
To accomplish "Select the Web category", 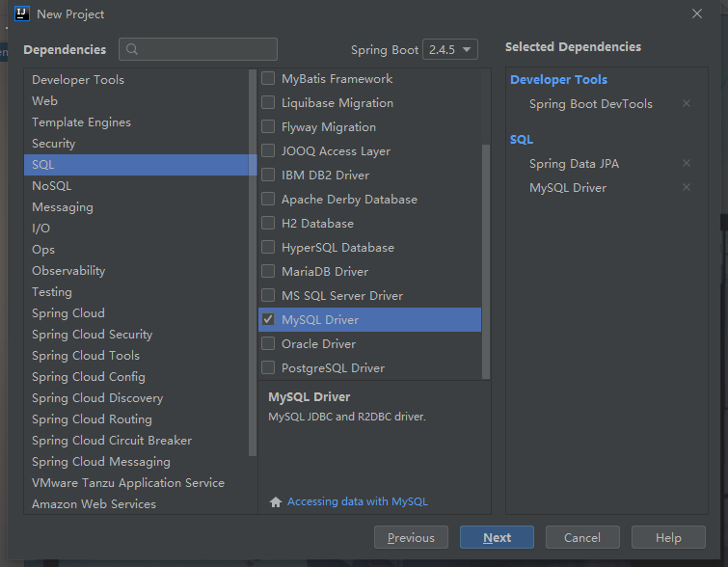I will [x=137, y=101].
